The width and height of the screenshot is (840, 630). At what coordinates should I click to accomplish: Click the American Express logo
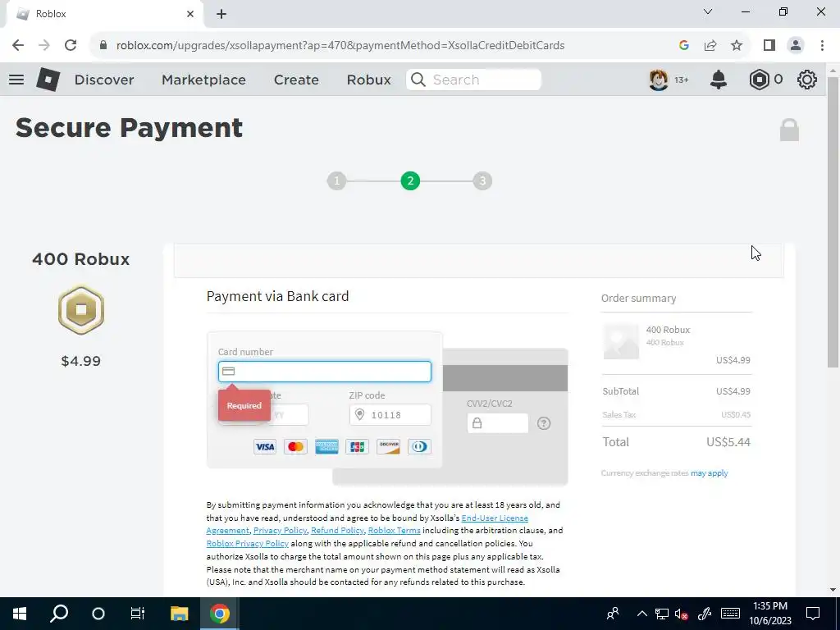[x=326, y=447]
